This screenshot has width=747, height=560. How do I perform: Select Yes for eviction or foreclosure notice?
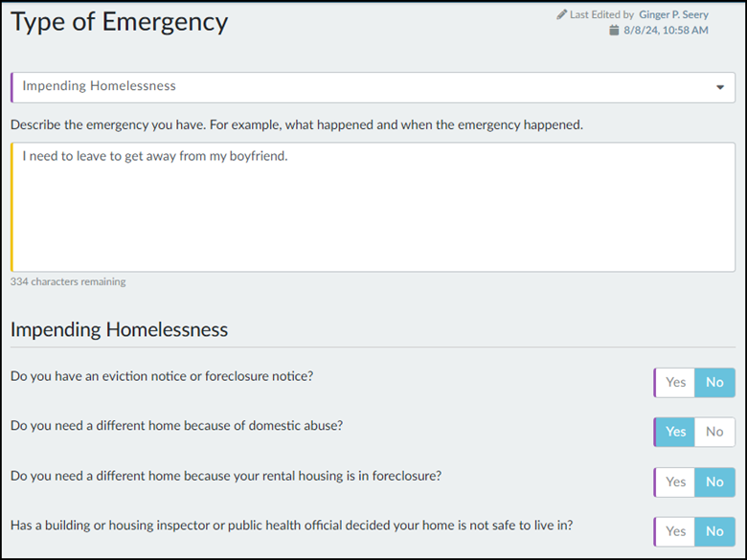[675, 382]
